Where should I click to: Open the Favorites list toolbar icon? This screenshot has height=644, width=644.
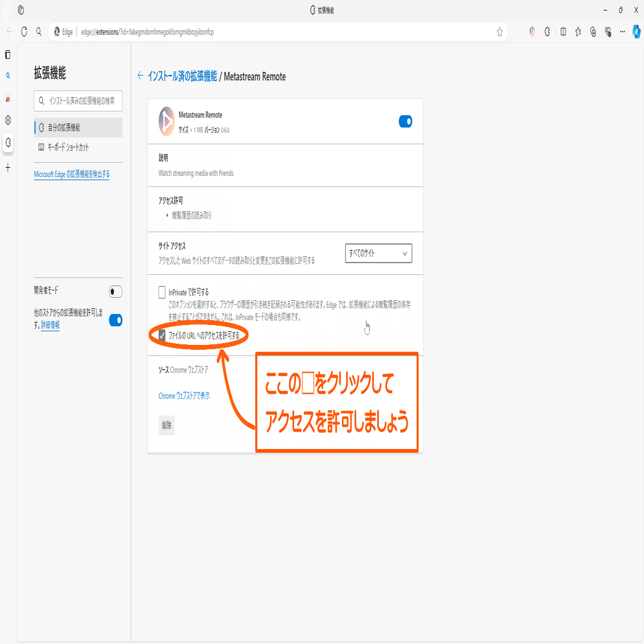(578, 32)
